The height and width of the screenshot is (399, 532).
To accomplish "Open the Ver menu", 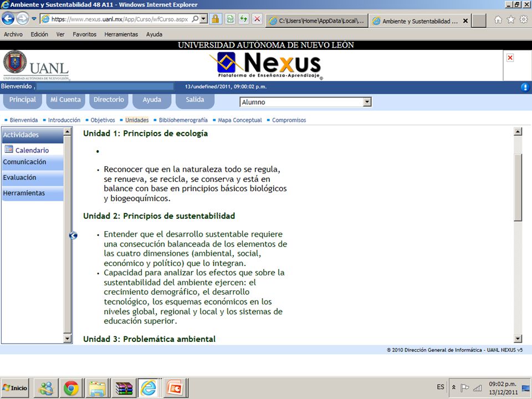I will [x=60, y=34].
